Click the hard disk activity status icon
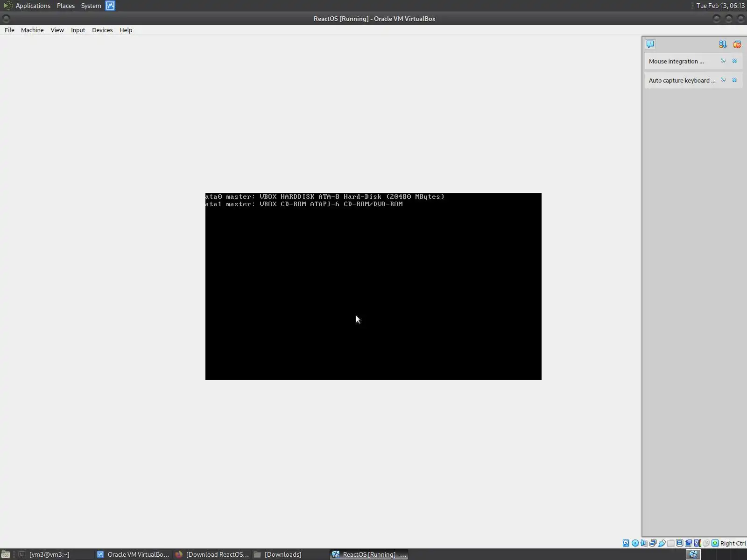This screenshot has height=560, width=747. 626,543
